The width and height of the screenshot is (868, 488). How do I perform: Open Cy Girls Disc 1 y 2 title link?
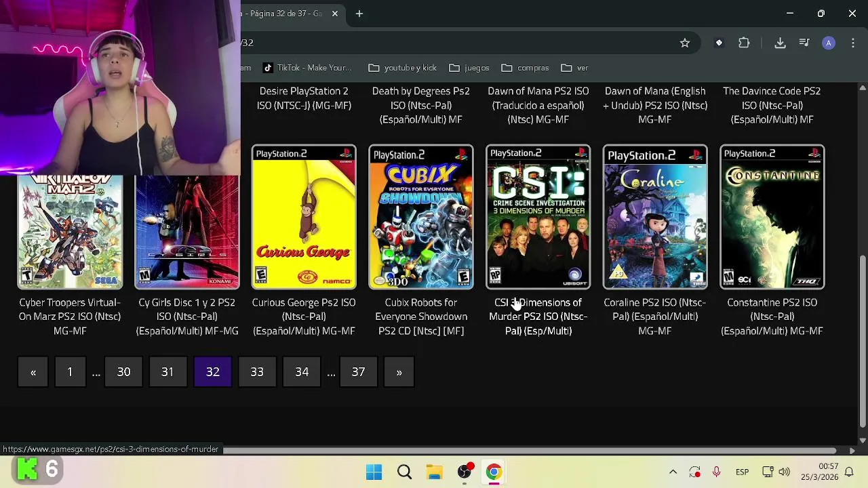[187, 317]
